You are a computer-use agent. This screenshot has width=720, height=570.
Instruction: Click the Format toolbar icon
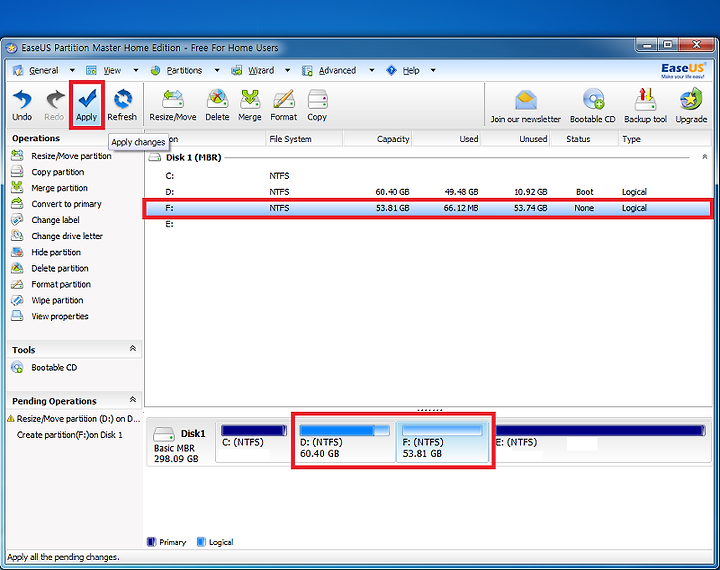[284, 105]
